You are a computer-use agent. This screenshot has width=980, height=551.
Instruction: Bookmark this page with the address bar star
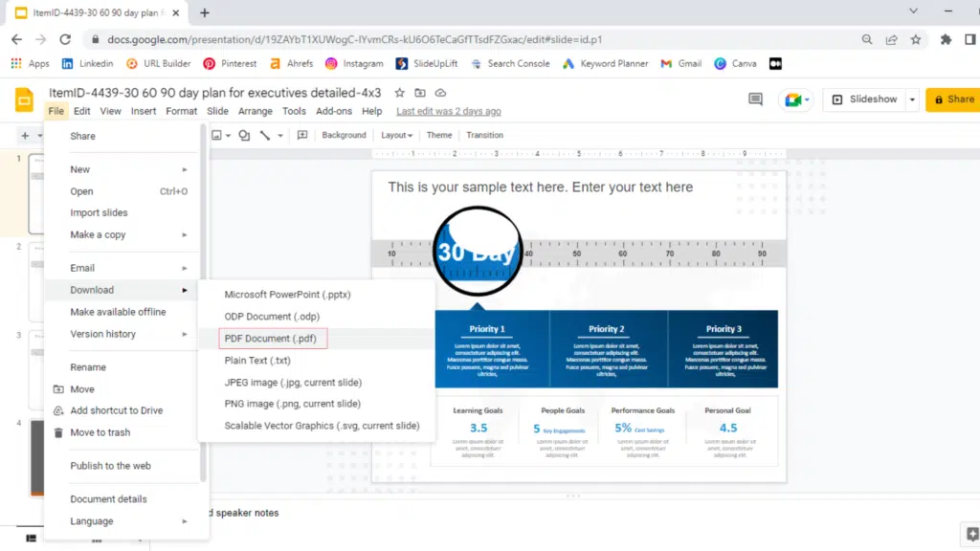click(x=916, y=39)
